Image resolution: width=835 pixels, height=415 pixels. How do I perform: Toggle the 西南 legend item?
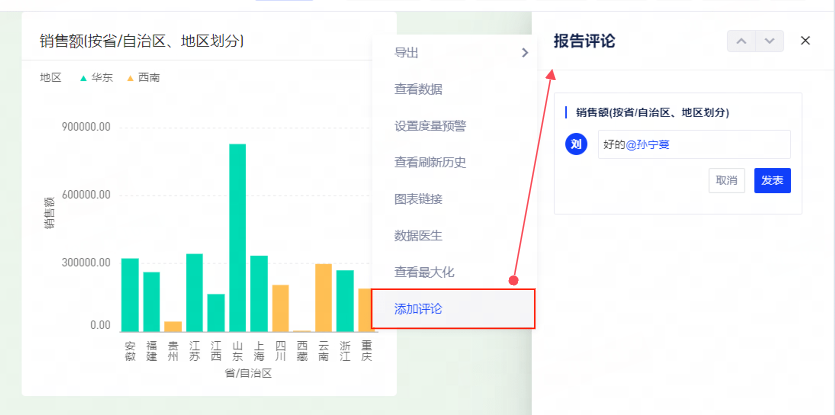(x=142, y=77)
